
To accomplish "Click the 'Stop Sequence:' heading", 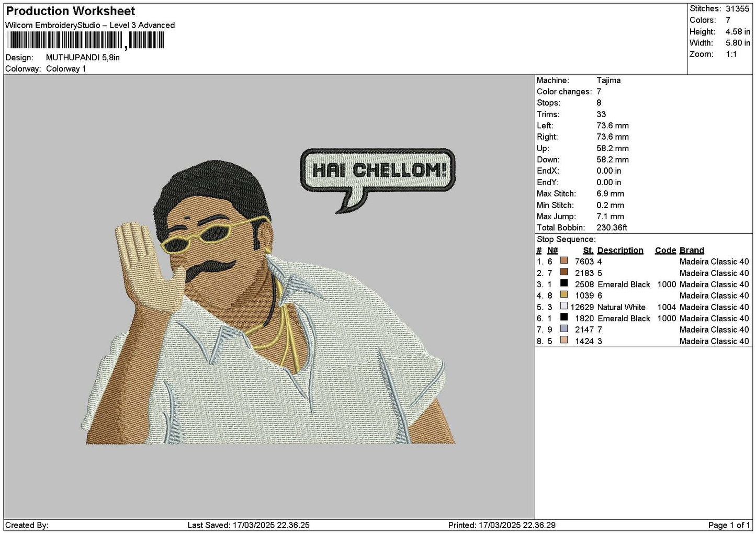I will 566,239.
